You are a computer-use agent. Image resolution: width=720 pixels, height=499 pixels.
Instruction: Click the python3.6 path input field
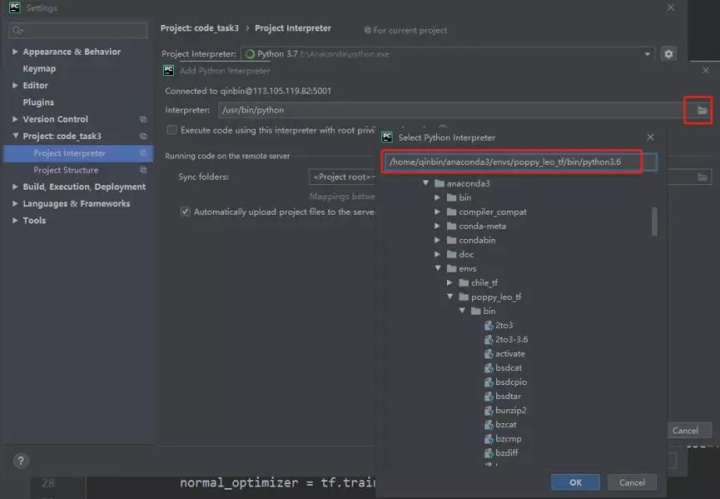pyautogui.click(x=521, y=162)
